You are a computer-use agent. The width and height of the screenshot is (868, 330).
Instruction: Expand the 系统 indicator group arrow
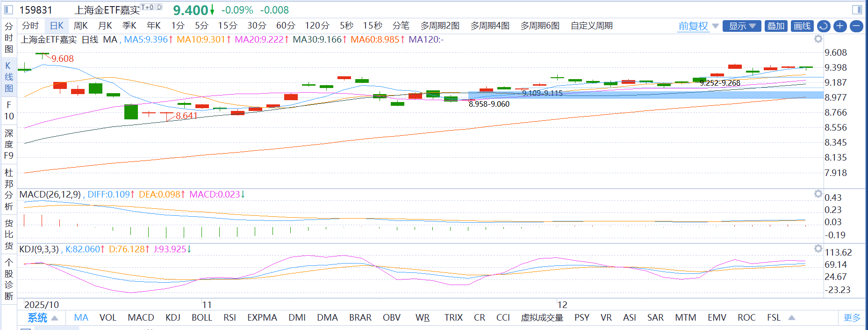click(55, 318)
